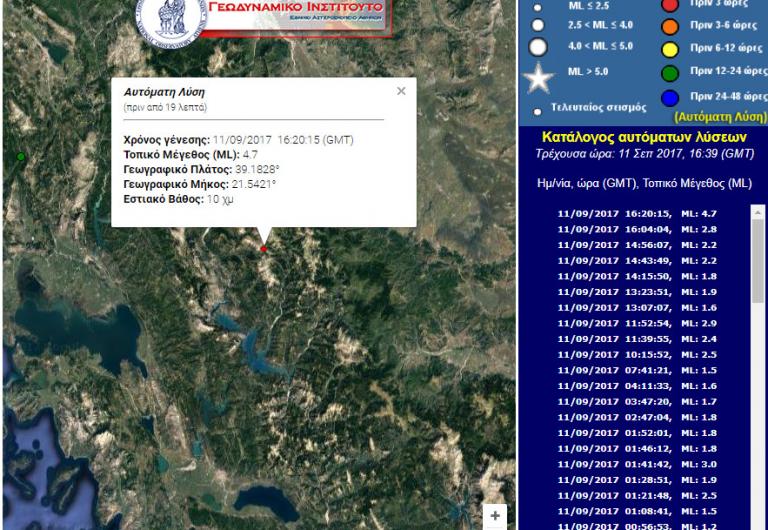
Task: Click the green earthquake marker on map
Action: [20, 157]
